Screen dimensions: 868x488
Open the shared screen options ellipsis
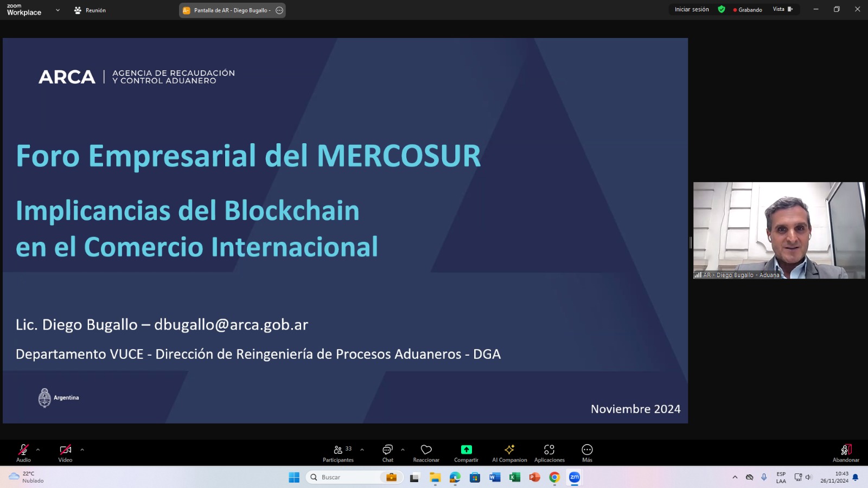coord(279,10)
